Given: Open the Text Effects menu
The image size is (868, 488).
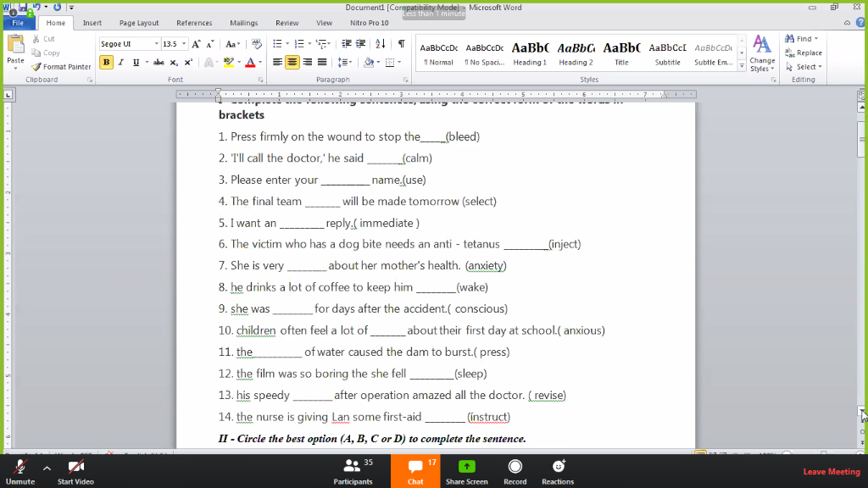Looking at the screenshot, I should coord(211,62).
